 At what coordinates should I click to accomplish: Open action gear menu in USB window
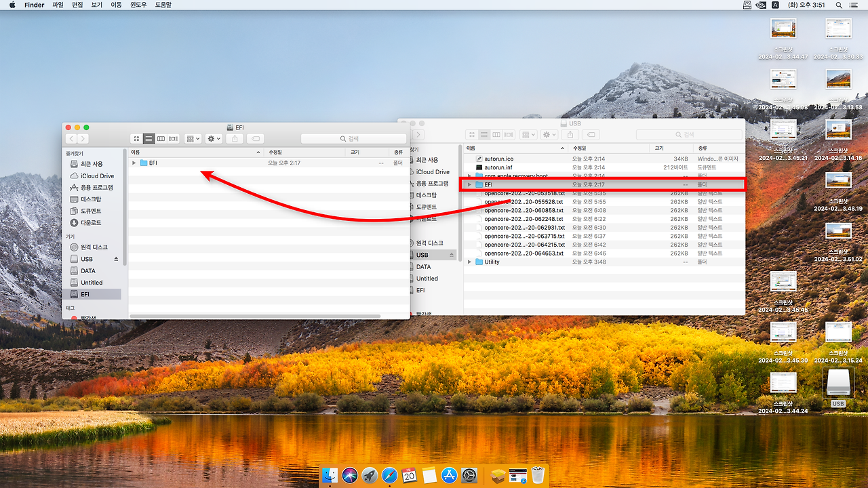[550, 135]
